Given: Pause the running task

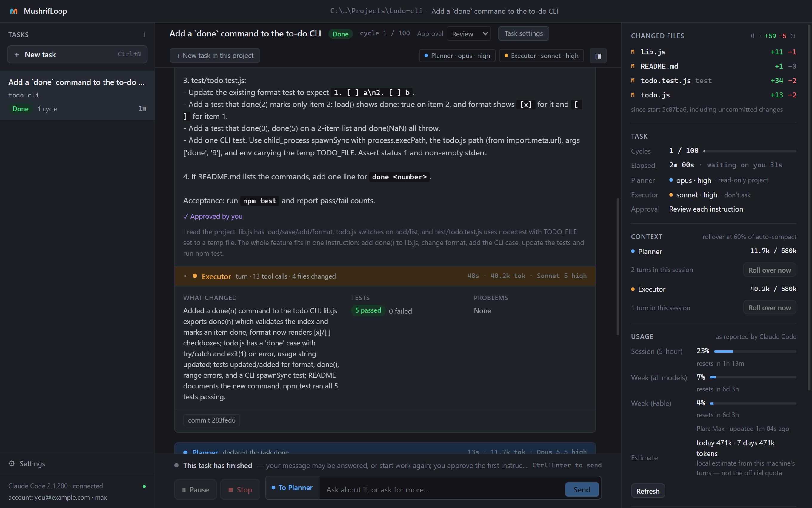Looking at the screenshot, I should (195, 489).
